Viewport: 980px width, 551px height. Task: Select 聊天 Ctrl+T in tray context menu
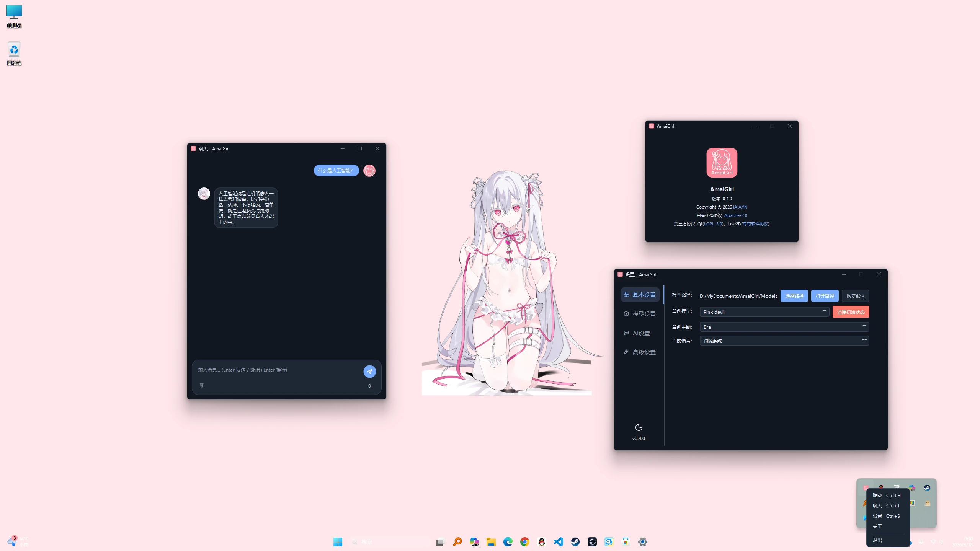coord(888,505)
